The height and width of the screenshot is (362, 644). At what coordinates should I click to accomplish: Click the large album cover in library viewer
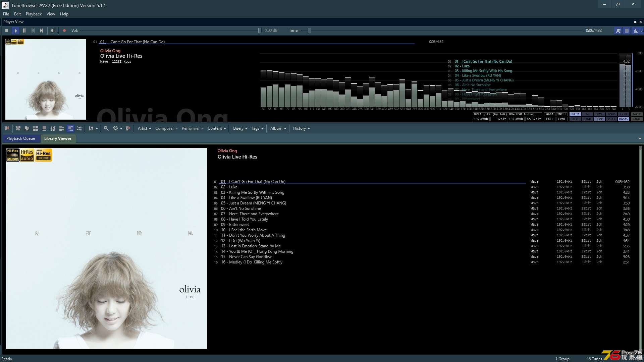click(x=106, y=248)
